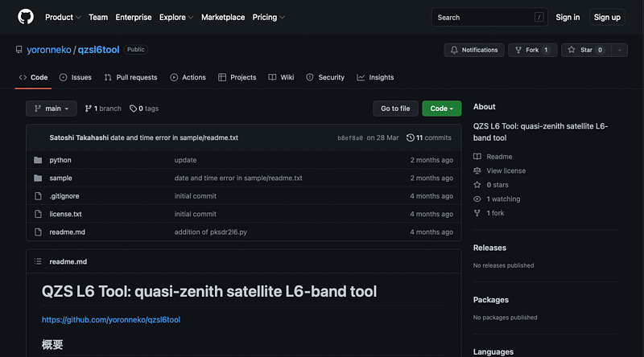644x357 pixels.
Task: Open the 'update' commit message
Action: [x=185, y=160]
